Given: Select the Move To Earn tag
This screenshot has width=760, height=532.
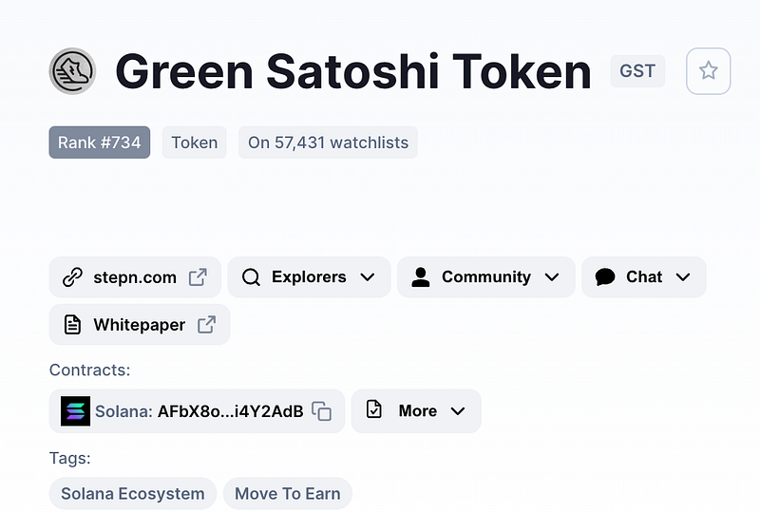Looking at the screenshot, I should (x=288, y=494).
